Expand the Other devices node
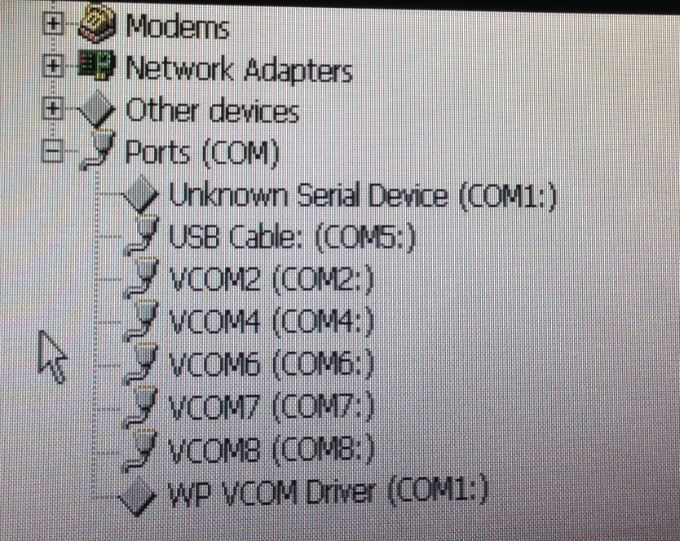680x541 pixels. coord(53,108)
